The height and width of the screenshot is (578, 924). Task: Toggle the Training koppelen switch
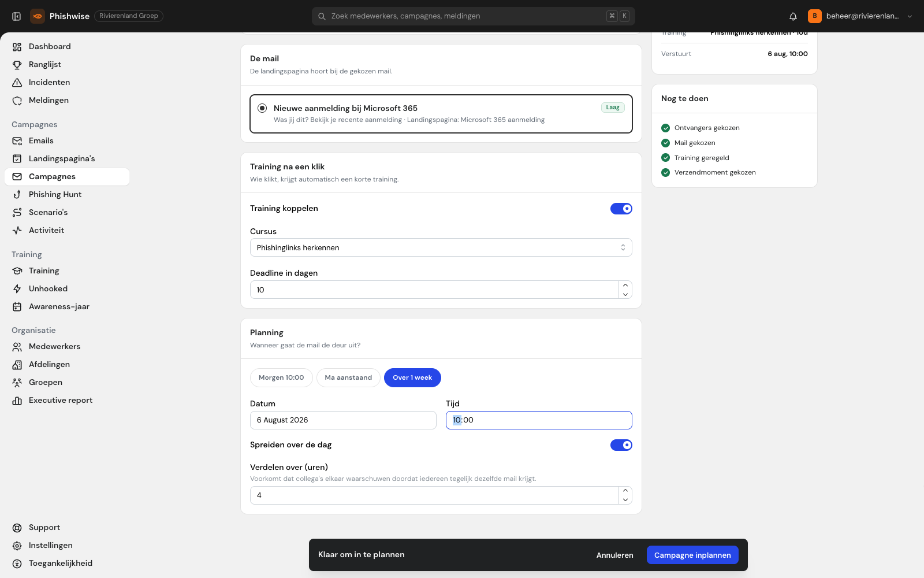pos(621,209)
